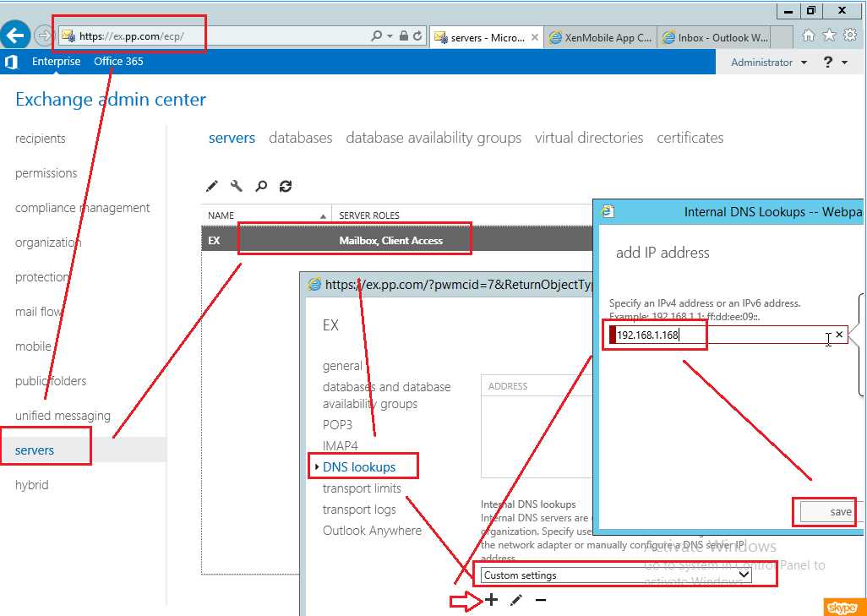The image size is (867, 616).
Task: Open hybrid in the left navigation
Action: pyautogui.click(x=31, y=485)
